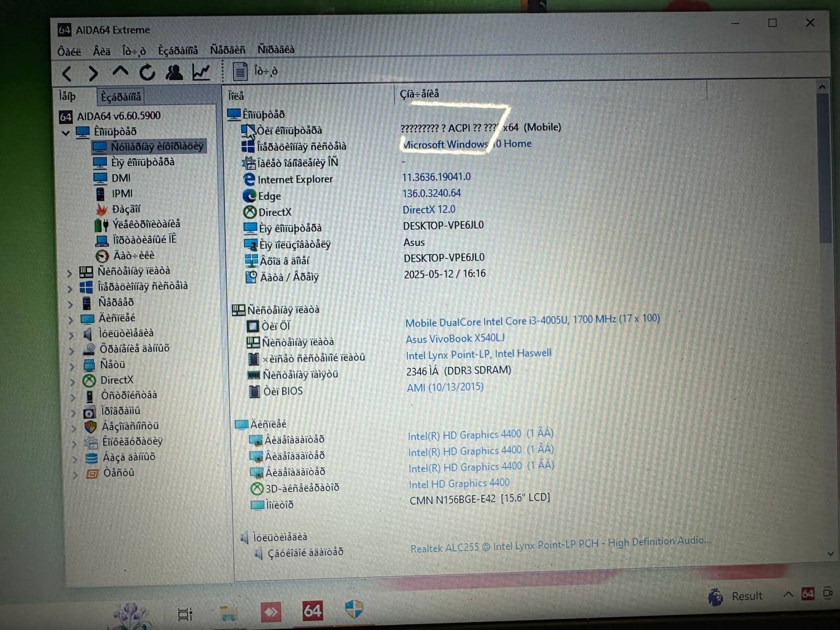The height and width of the screenshot is (630, 840).
Task: Click the Back arrow in the toolbar
Action: (67, 73)
